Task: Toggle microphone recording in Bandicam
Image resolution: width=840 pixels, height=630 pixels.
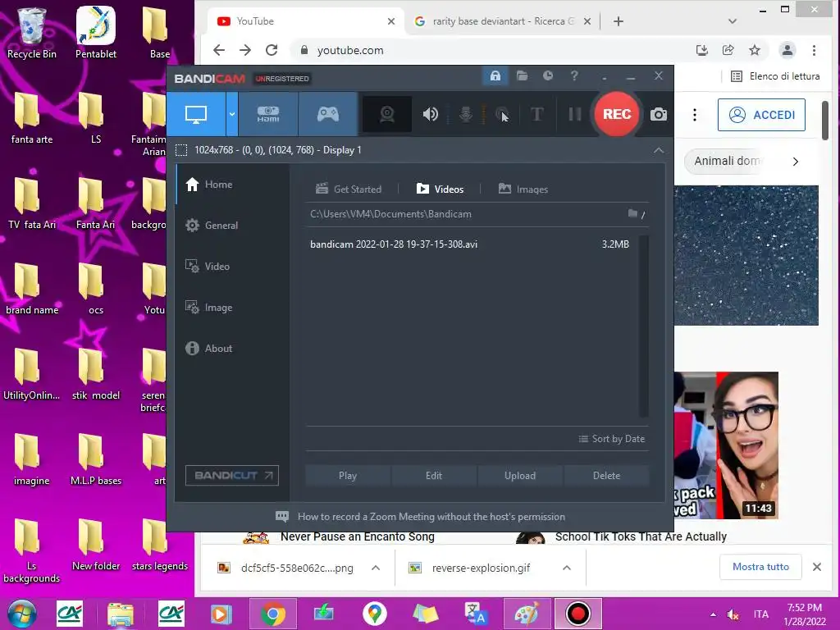Action: coord(466,114)
